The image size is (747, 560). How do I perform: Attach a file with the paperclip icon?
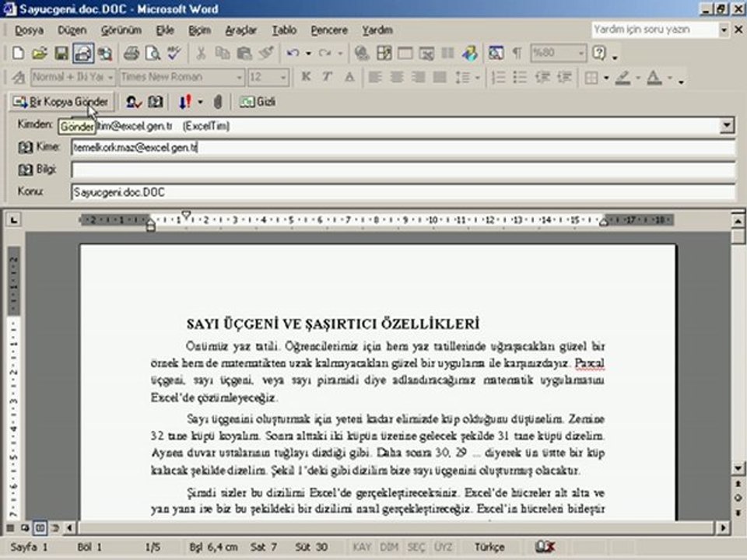pyautogui.click(x=218, y=102)
